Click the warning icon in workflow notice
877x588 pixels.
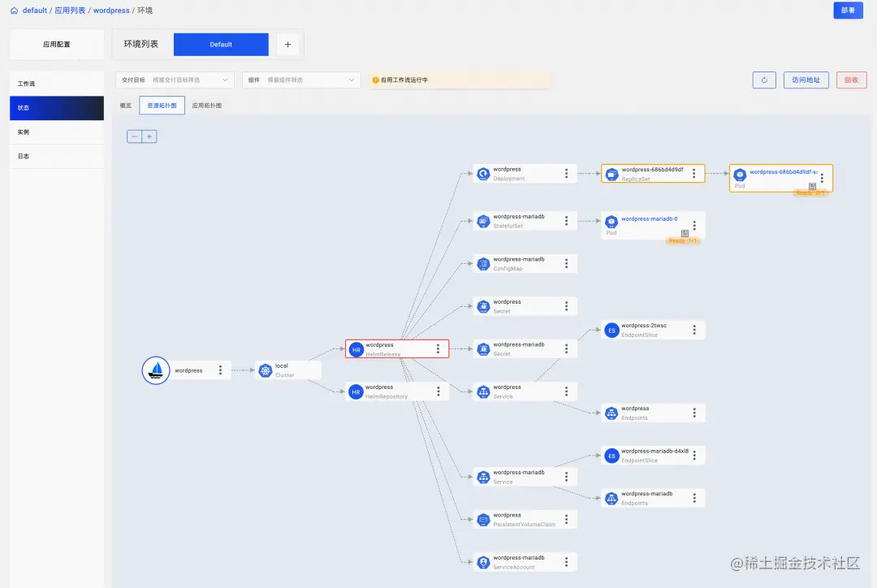coord(375,80)
